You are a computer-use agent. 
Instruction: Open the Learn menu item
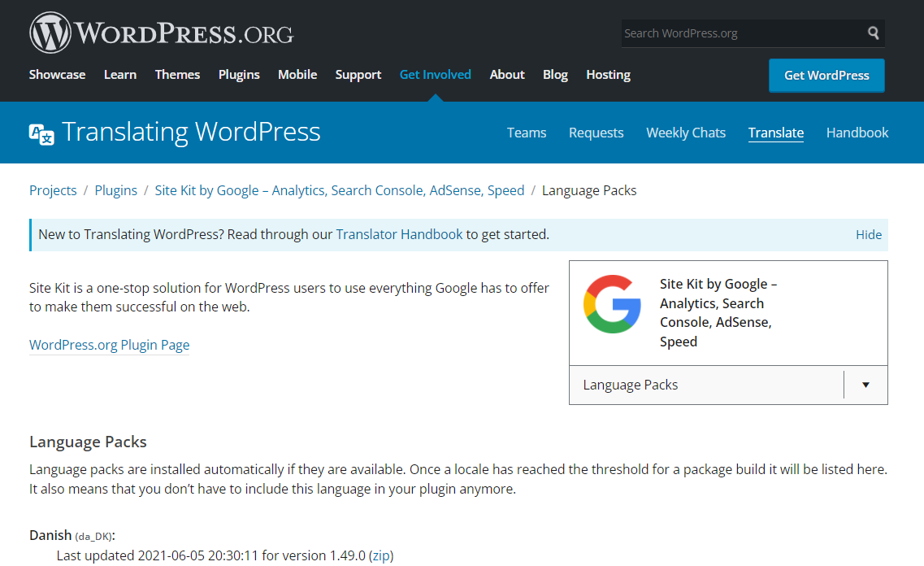point(120,75)
